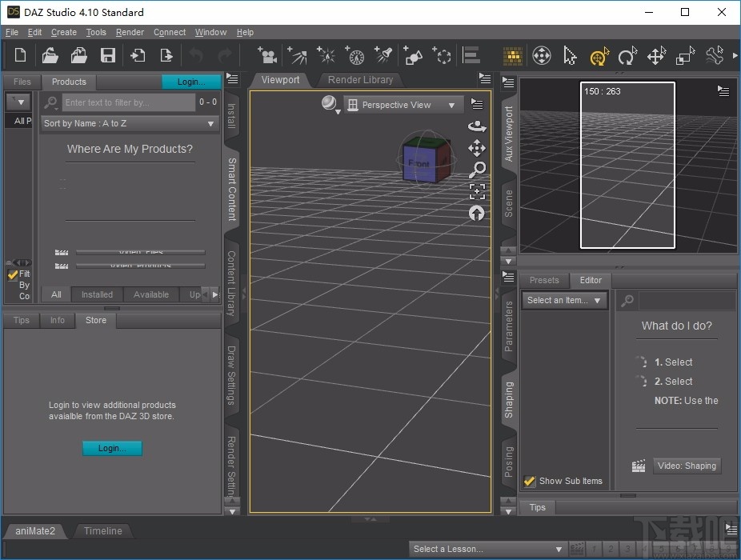Activate the Universal Rotate tool in the toolbar

(599, 55)
